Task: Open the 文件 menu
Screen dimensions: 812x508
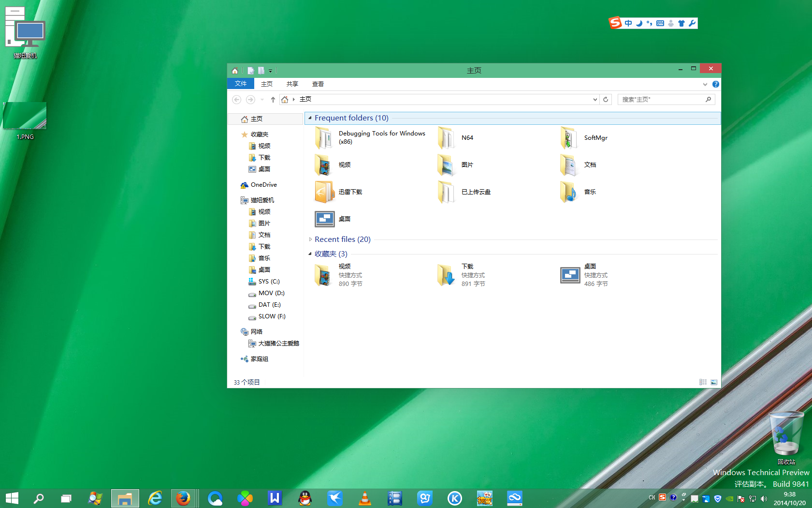Action: point(241,84)
